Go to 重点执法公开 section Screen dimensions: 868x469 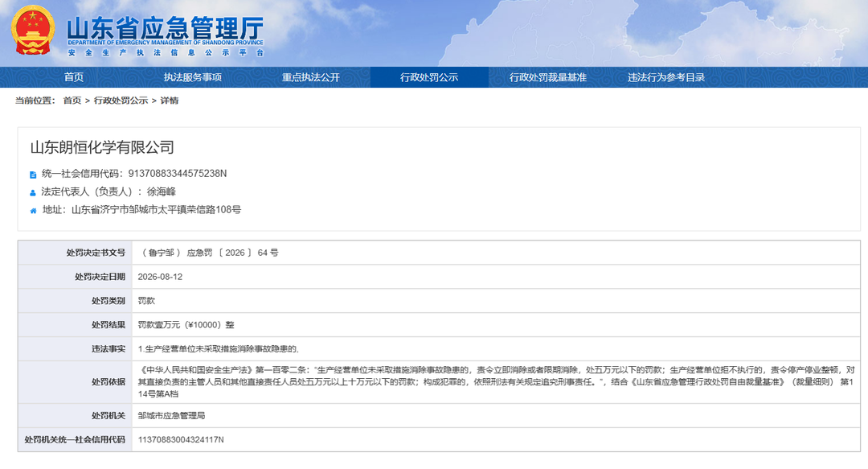[311, 77]
